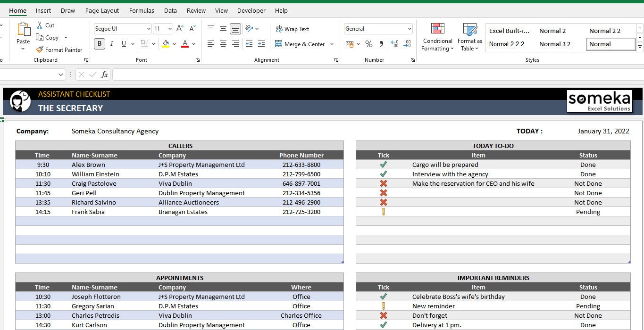Viewport: 644px width, 330px height.
Task: Select the Normal 2 cell style
Action: 552,31
